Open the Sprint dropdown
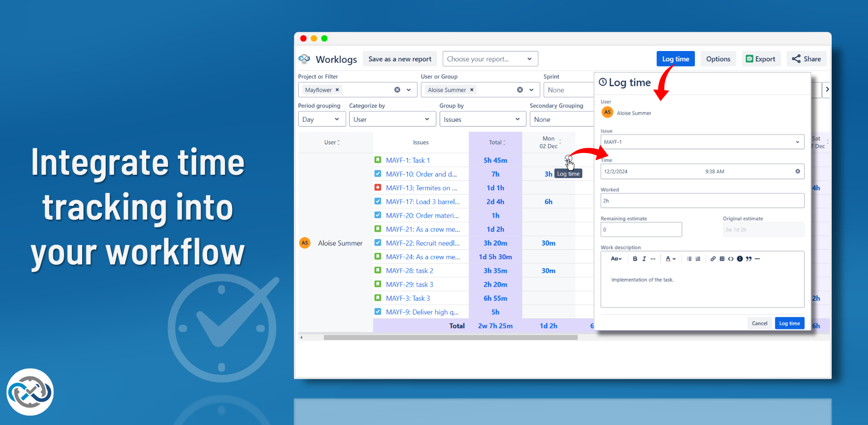This screenshot has width=868, height=425. point(568,90)
